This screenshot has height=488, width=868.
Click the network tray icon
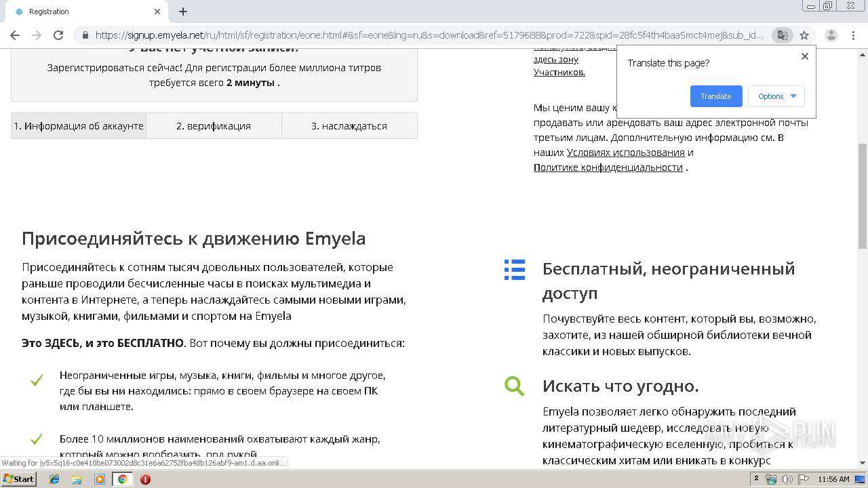(772, 479)
